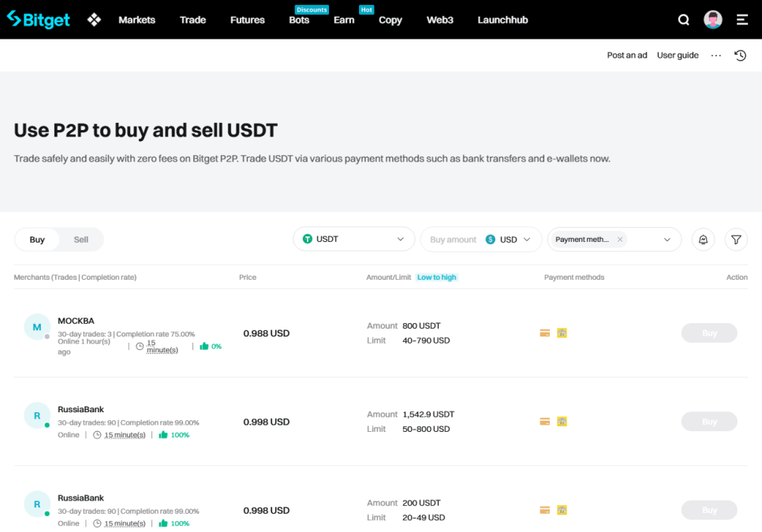Viewport: 762px width, 532px height.
Task: Click yellow bank icon for 1,542.9 USDT offer
Action: click(562, 422)
